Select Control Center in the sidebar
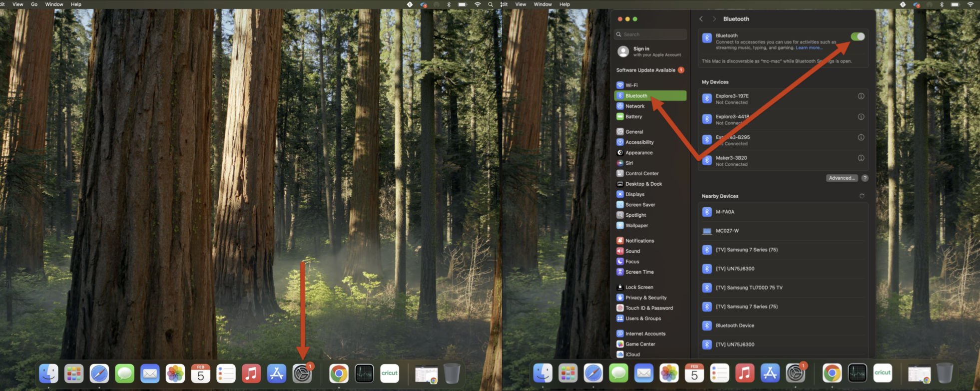 [641, 174]
